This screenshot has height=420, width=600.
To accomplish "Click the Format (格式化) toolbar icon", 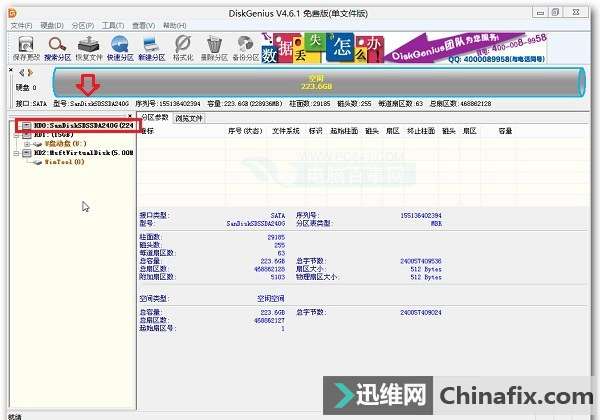I will click(183, 49).
